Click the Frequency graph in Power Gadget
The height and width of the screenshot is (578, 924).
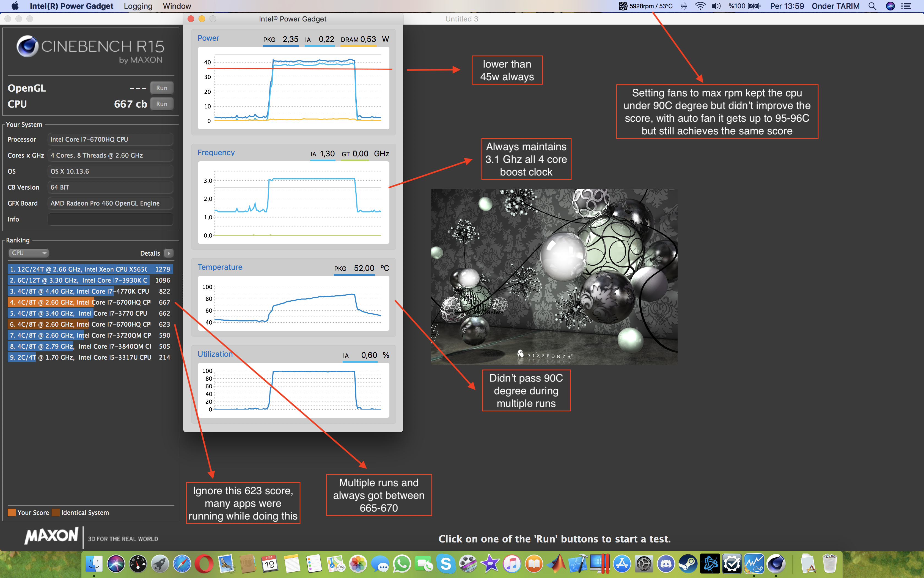tap(293, 203)
